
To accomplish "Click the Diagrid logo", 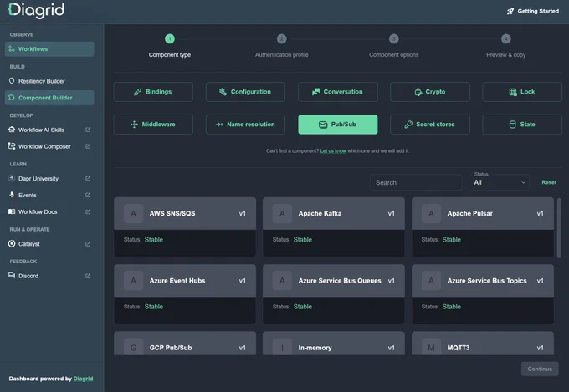I will [36, 11].
